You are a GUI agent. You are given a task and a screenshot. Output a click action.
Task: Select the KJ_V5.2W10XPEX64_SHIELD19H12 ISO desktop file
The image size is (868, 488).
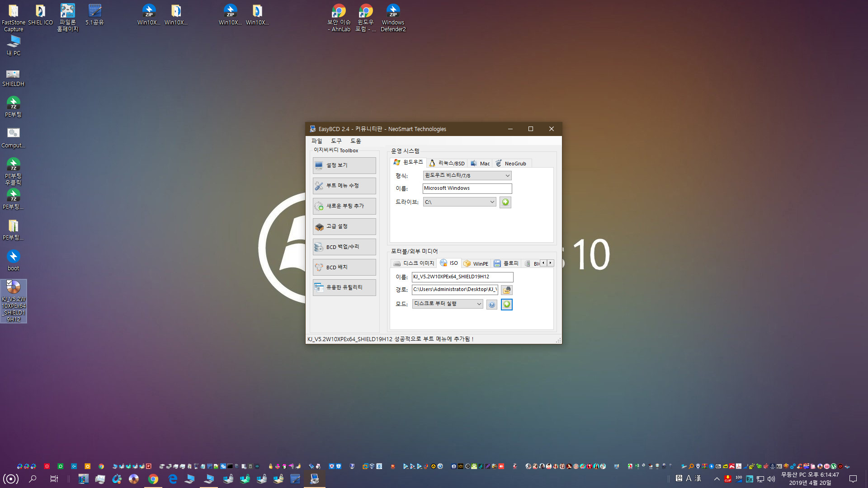click(14, 301)
